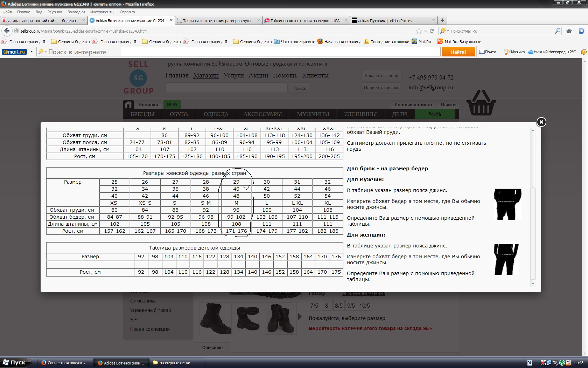Open dropdown in Поиск в интернете field
This screenshot has width=588, height=368.
pyautogui.click(x=42, y=52)
